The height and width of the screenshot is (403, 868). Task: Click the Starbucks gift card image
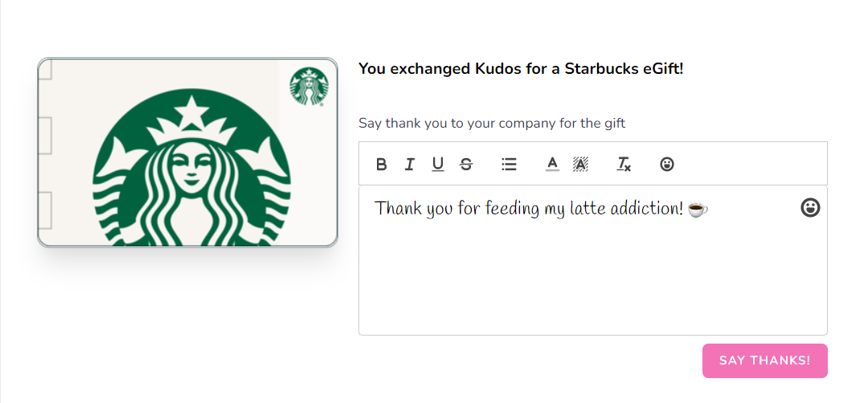click(x=187, y=153)
